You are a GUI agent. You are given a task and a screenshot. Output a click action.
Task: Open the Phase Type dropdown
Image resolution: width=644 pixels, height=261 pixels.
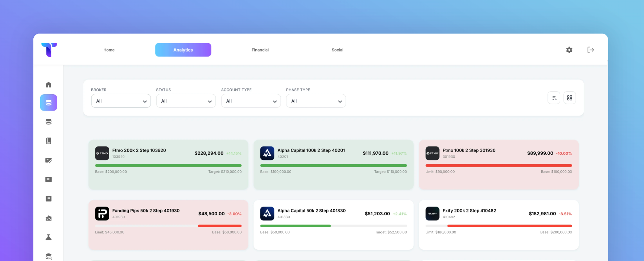click(x=316, y=101)
